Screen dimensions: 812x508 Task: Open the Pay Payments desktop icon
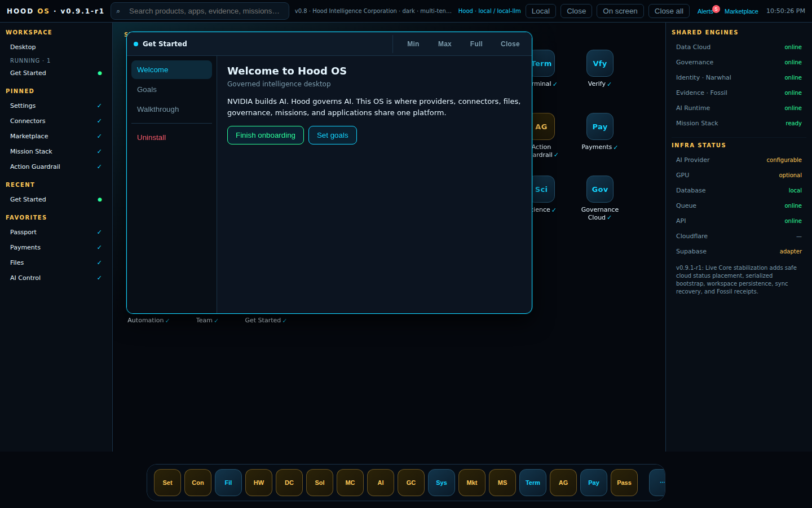[600, 132]
